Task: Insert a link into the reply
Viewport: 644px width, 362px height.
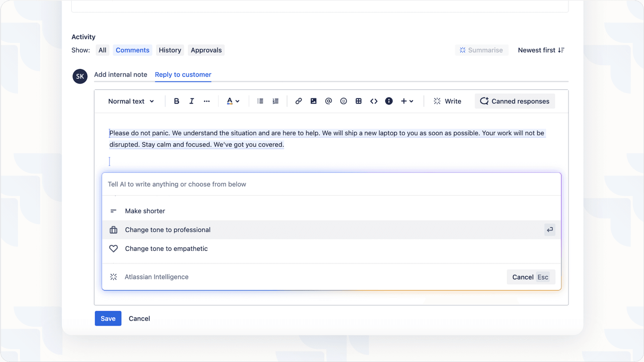Action: (x=298, y=101)
